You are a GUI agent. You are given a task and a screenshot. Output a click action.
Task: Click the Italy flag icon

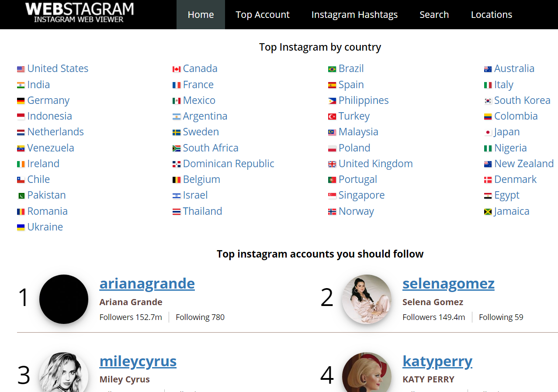pyautogui.click(x=488, y=85)
